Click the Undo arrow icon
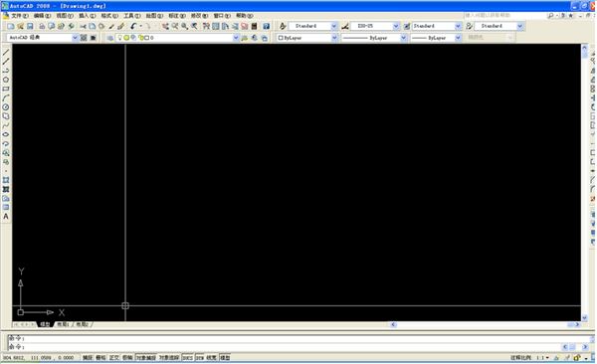 click(133, 26)
